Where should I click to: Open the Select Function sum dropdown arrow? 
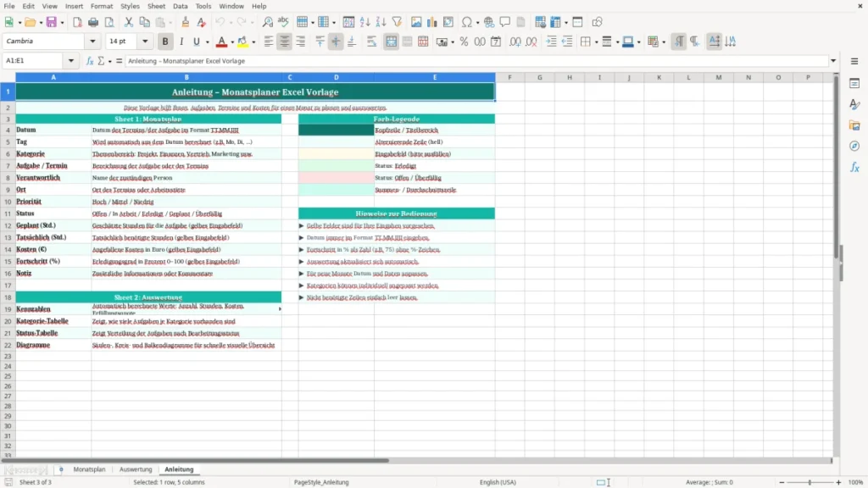point(109,61)
